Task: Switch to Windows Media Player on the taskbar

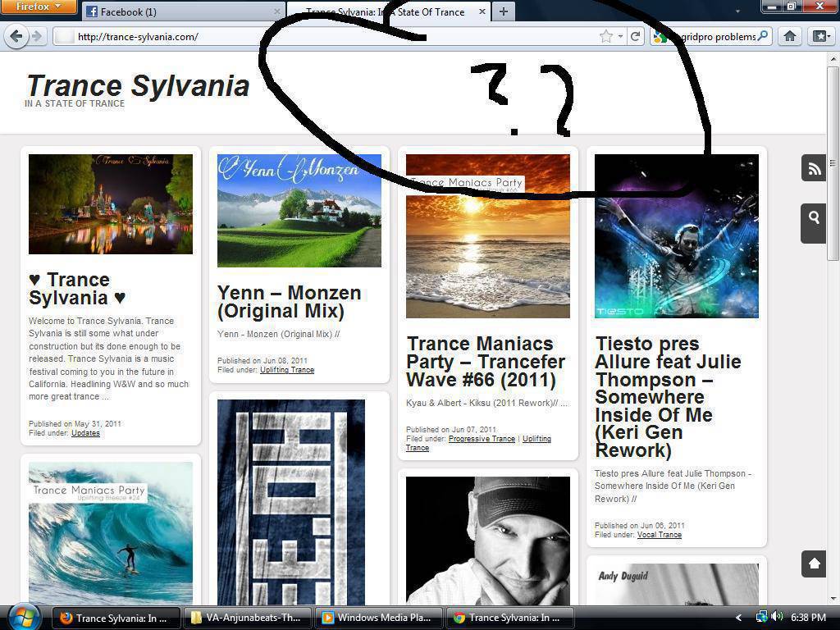Action: 379,618
